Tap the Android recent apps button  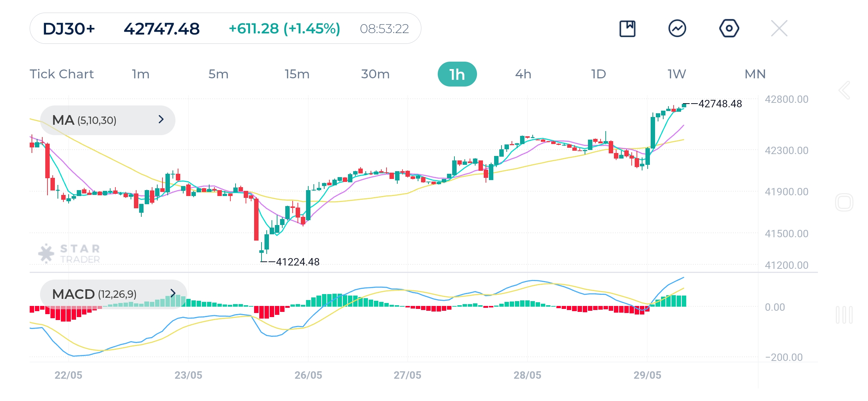tap(844, 314)
